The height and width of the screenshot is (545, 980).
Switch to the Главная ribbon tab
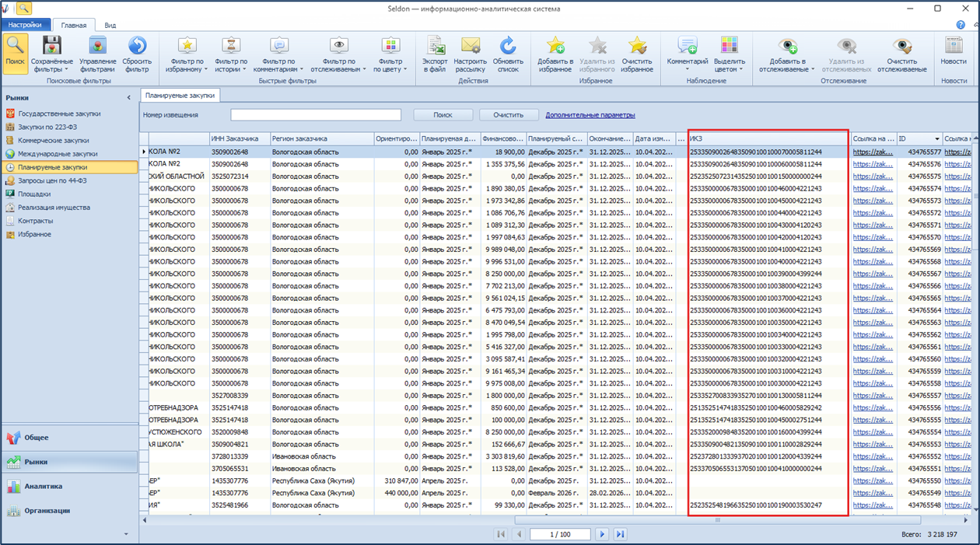[x=74, y=25]
